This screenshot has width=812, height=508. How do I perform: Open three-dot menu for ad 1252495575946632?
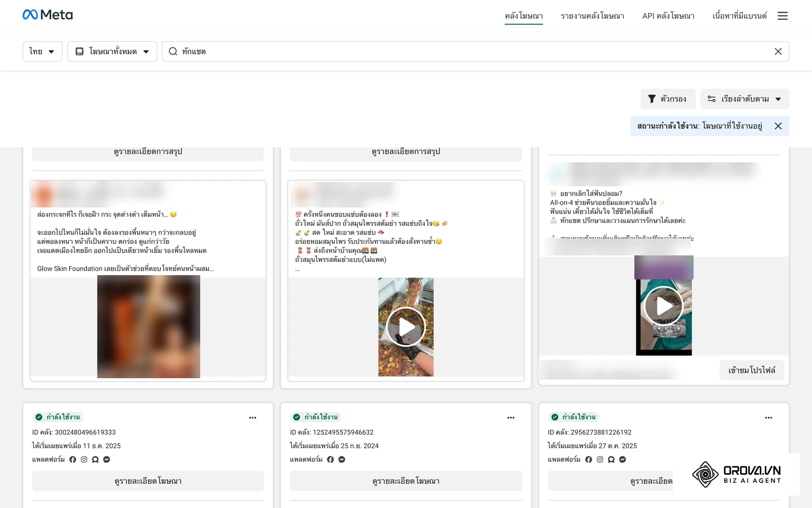(x=511, y=418)
